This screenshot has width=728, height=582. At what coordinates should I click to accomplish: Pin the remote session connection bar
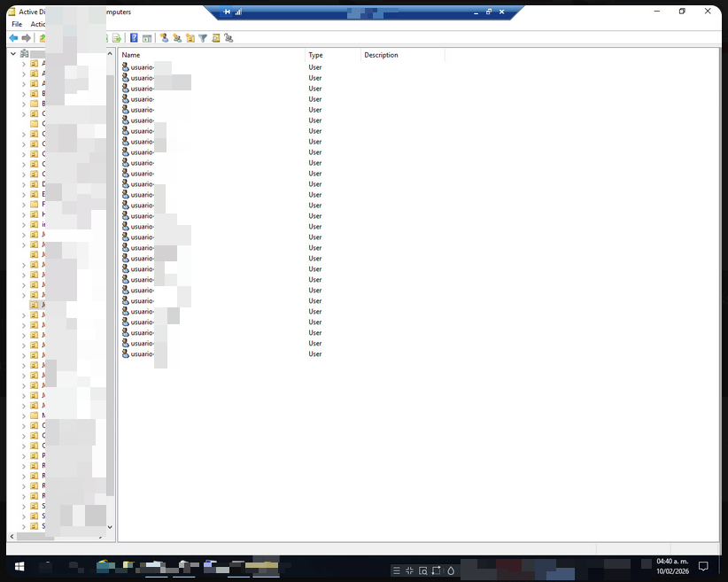tap(227, 12)
